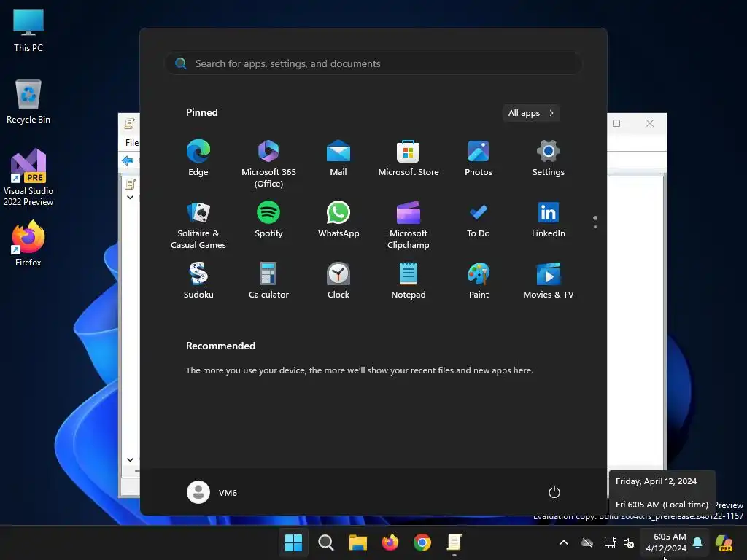Maximize the background window
747x560 pixels.
point(616,123)
